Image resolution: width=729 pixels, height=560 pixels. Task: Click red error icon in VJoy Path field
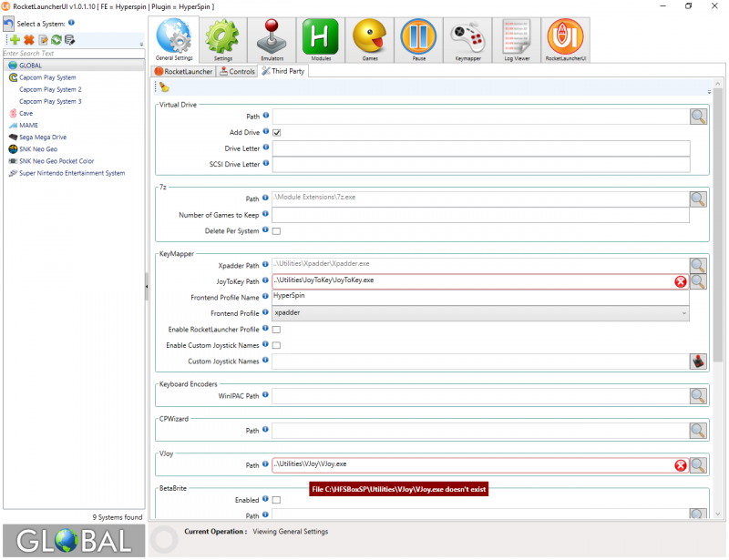tap(681, 465)
